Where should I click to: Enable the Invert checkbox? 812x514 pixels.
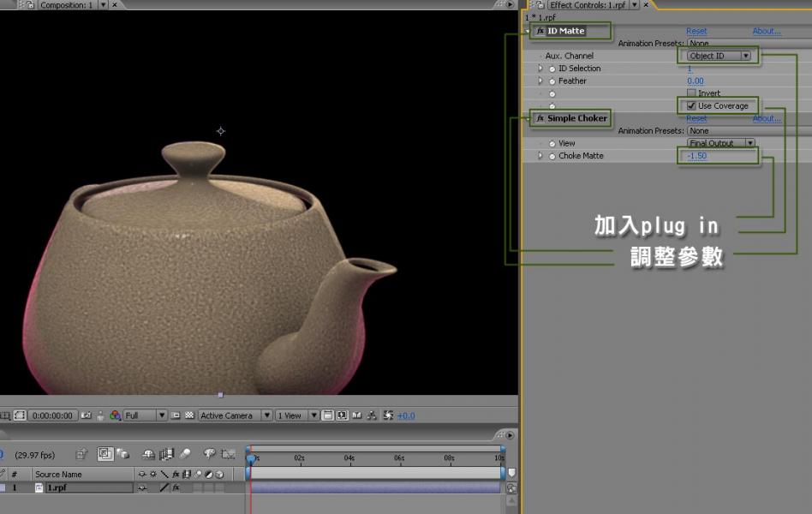coord(691,93)
